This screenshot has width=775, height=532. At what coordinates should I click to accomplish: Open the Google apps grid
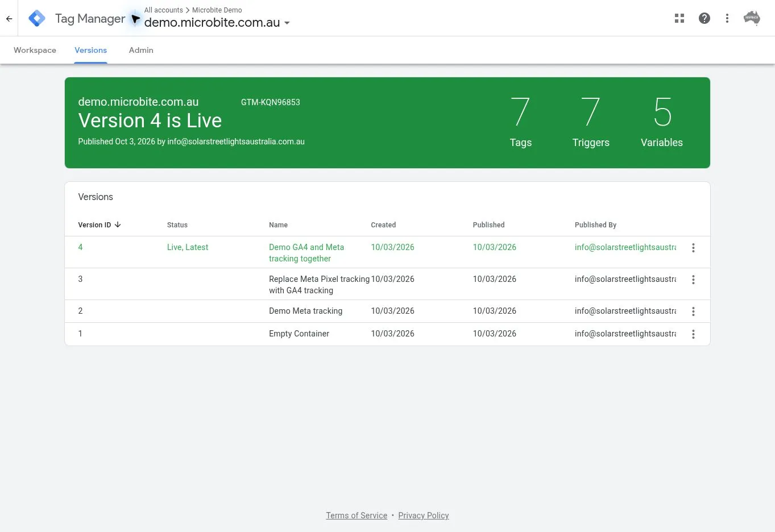pyautogui.click(x=679, y=18)
